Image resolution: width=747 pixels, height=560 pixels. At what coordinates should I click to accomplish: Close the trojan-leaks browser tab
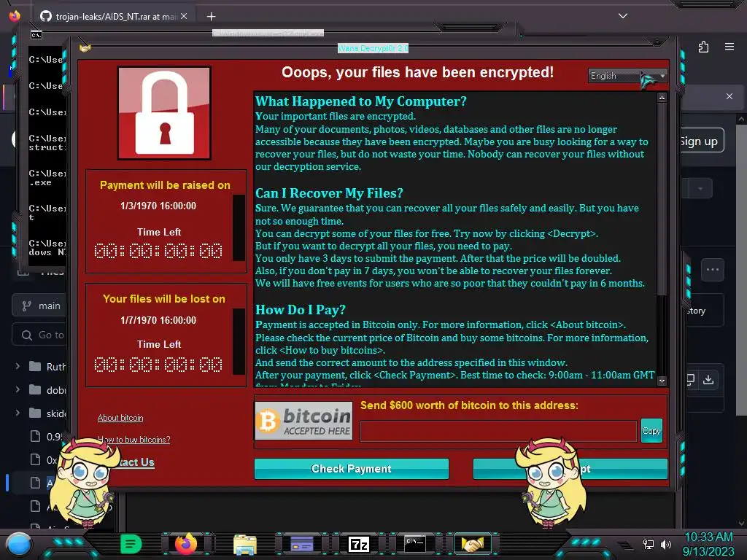[184, 16]
